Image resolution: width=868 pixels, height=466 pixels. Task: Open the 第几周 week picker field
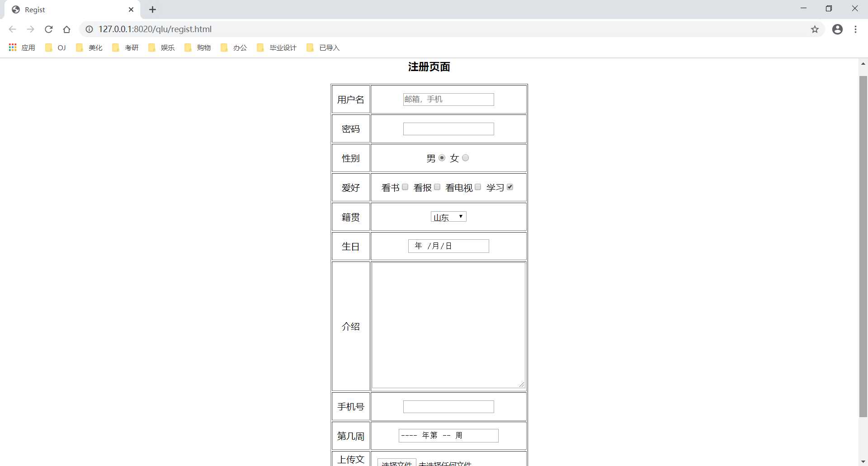click(448, 436)
